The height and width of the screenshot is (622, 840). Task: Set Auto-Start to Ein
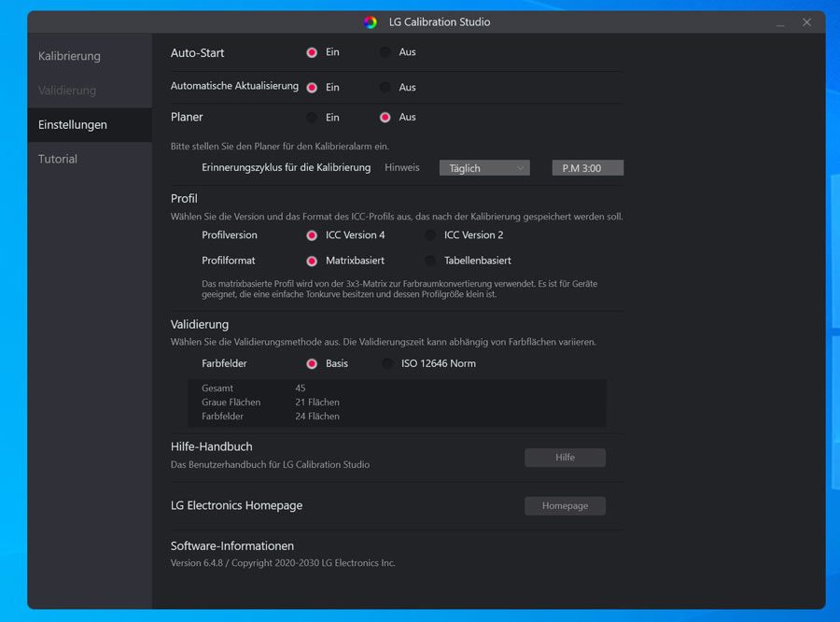click(312, 52)
